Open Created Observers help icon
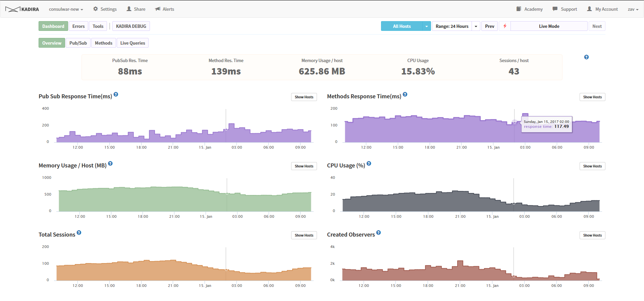644x301 pixels. point(378,233)
